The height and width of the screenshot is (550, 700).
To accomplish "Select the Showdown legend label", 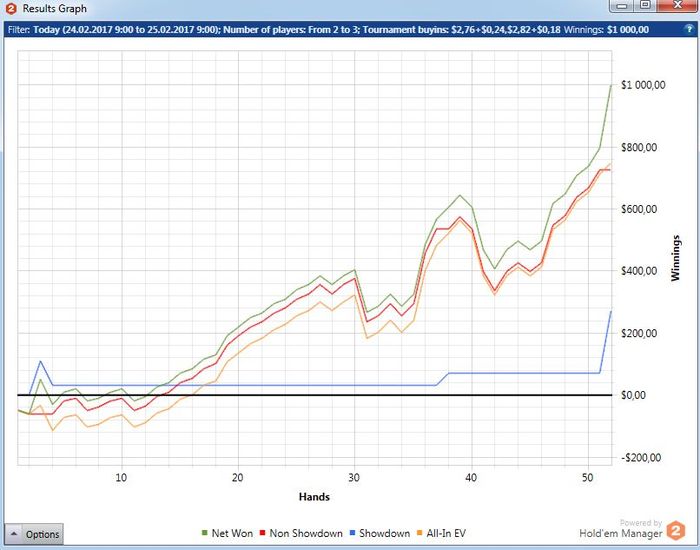I will tap(384, 533).
